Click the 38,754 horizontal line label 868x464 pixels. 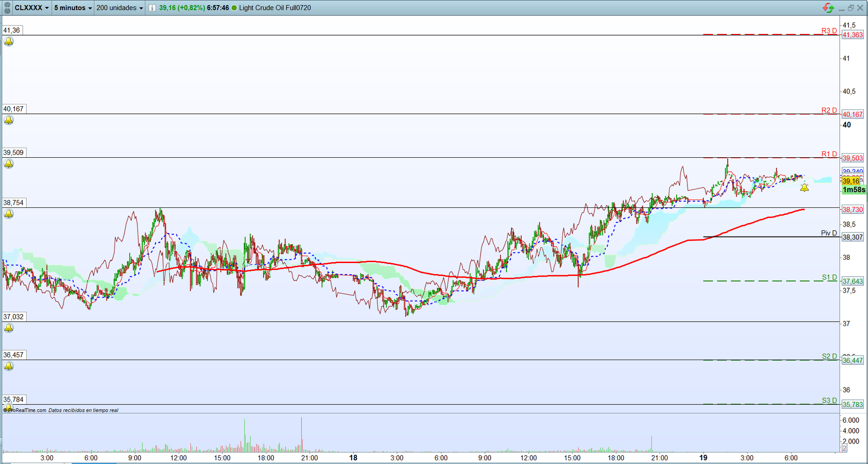(x=13, y=203)
